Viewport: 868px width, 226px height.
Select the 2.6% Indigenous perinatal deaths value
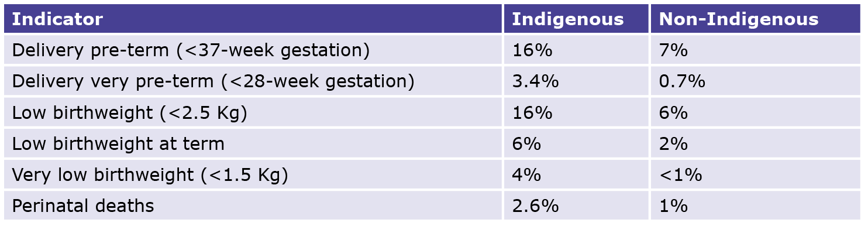[x=535, y=206]
